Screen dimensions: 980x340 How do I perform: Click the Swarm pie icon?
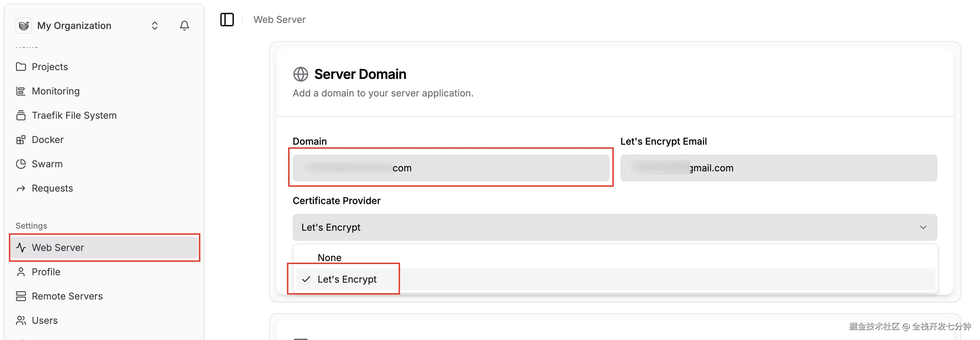[21, 164]
